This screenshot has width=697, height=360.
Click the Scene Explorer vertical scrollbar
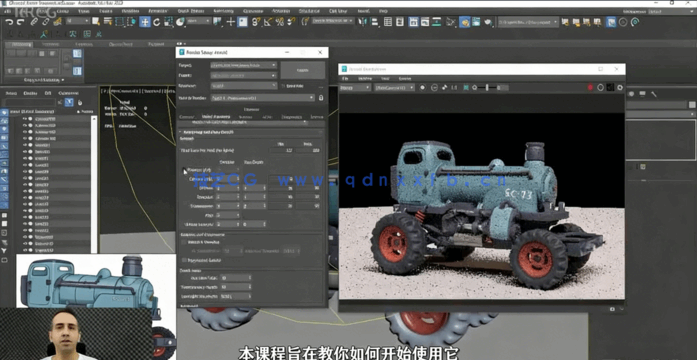click(x=94, y=184)
